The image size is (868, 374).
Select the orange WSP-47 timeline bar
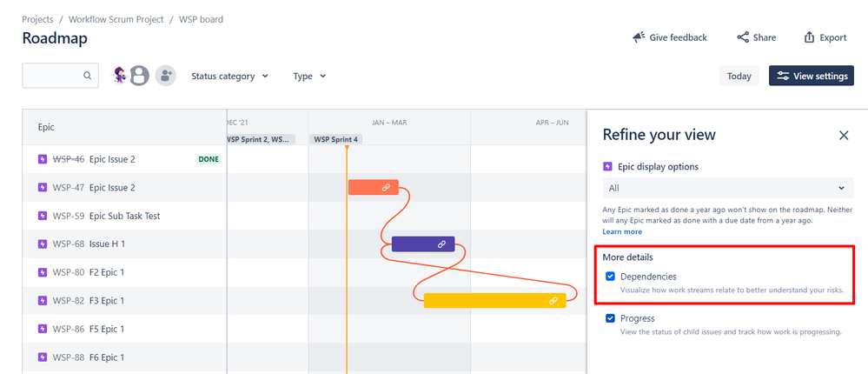point(373,187)
